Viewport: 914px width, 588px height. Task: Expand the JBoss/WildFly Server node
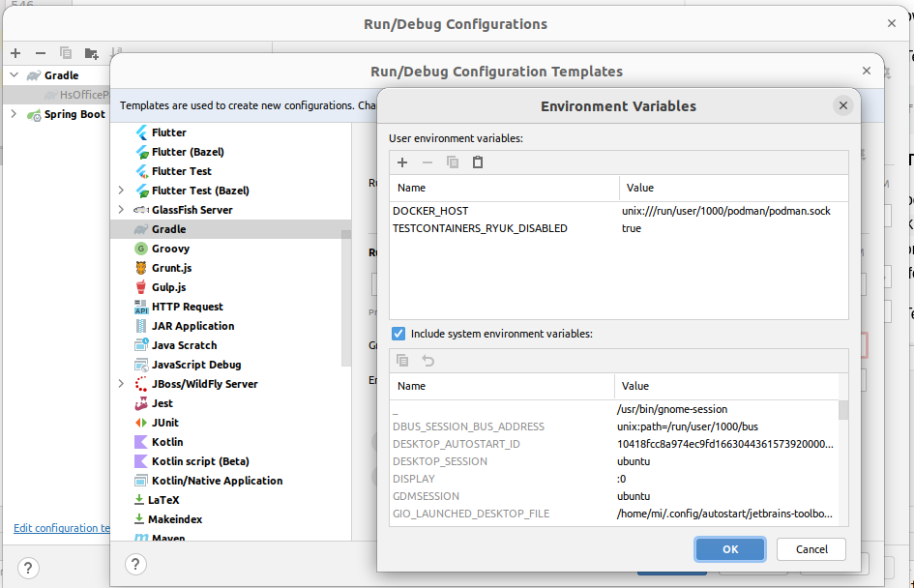(x=121, y=383)
